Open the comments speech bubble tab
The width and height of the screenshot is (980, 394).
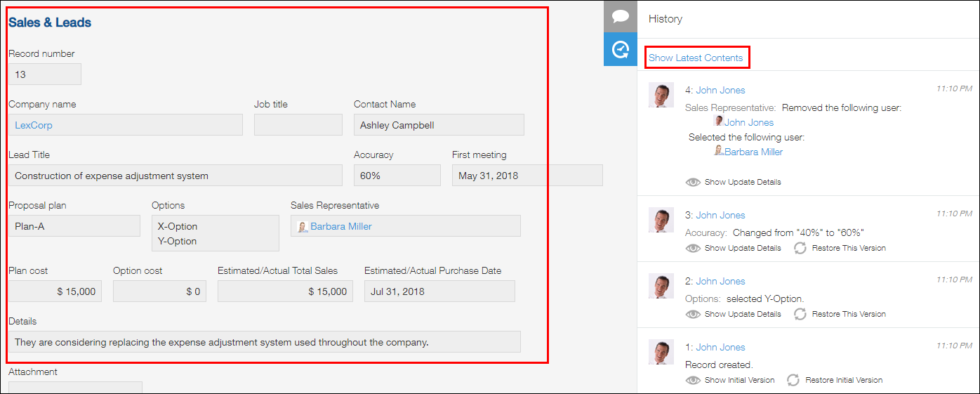tap(620, 16)
